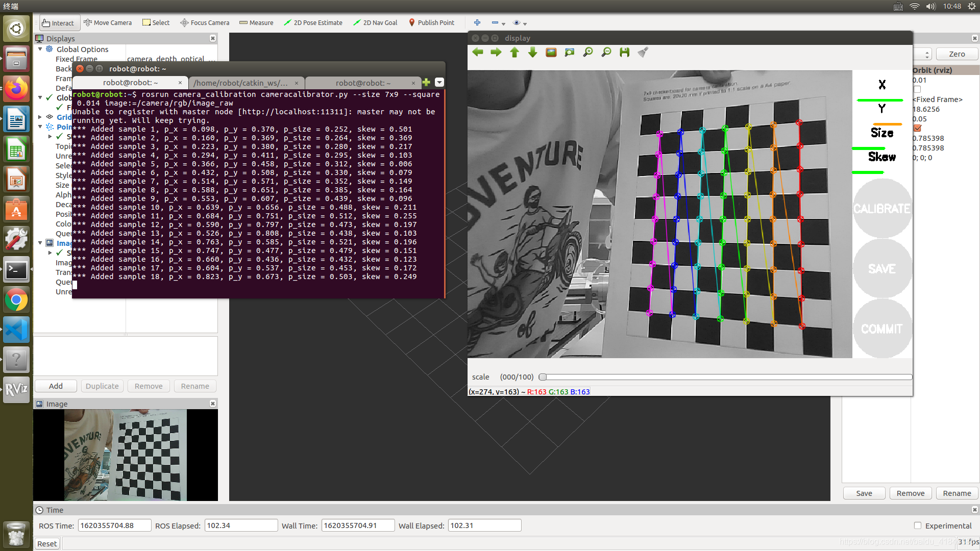Toggle the Experimental checkbox
The width and height of the screenshot is (980, 551).
click(918, 525)
